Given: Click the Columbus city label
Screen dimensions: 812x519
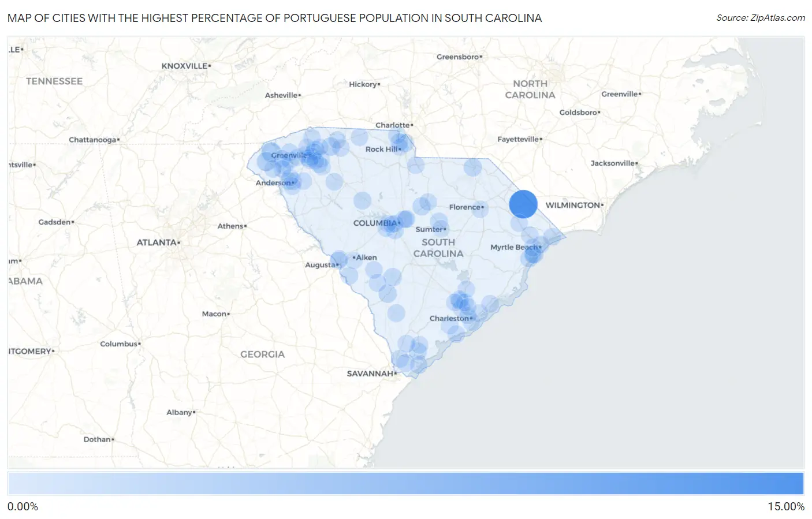Looking at the screenshot, I should (120, 344).
